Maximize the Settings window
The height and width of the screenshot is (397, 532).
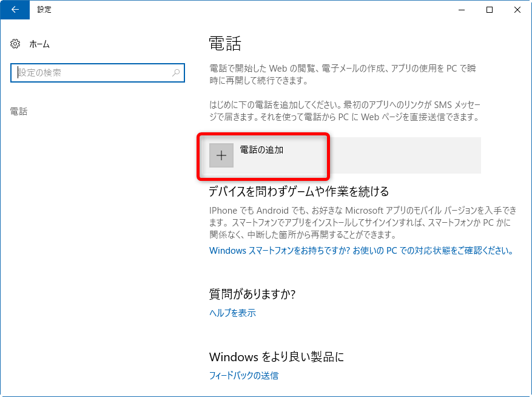click(x=490, y=10)
